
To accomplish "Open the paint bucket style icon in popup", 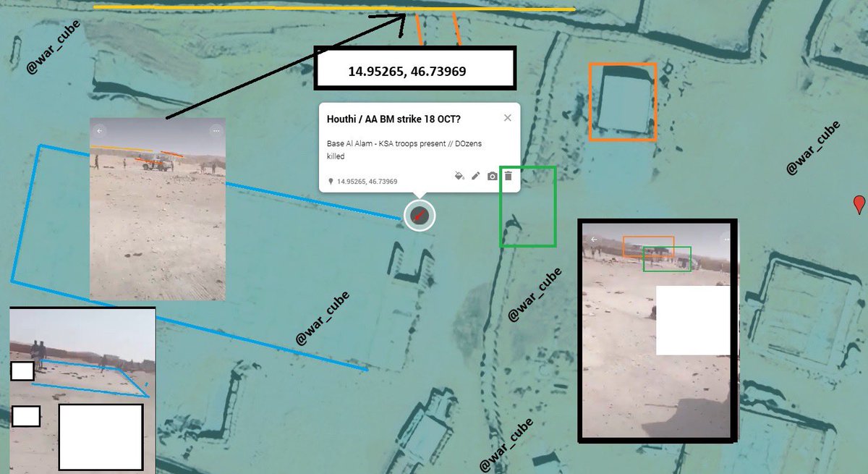I will [x=459, y=176].
